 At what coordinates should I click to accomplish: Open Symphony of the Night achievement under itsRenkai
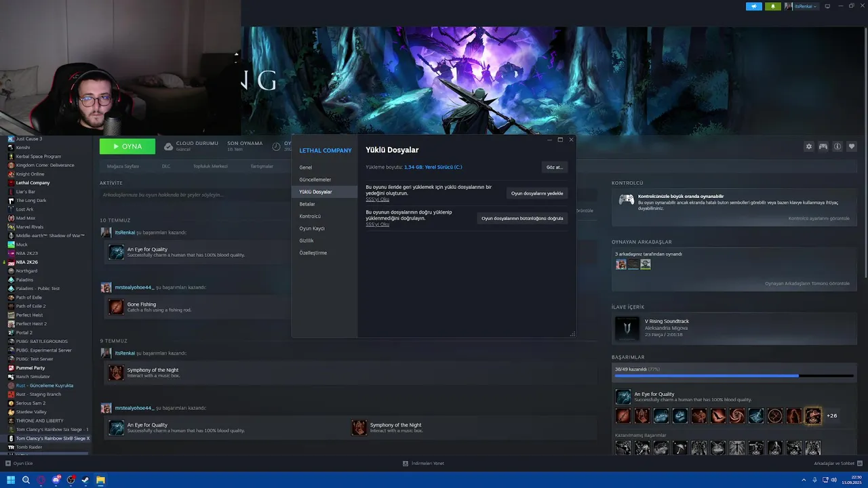pyautogui.click(x=116, y=373)
